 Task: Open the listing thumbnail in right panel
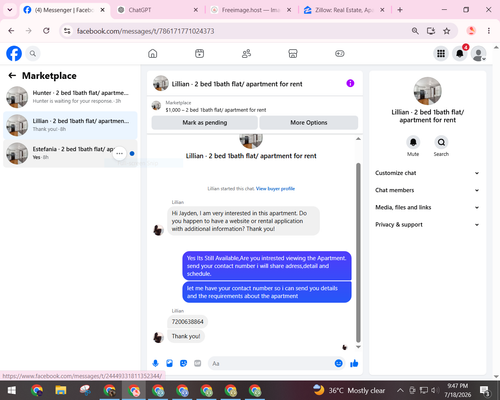click(427, 91)
